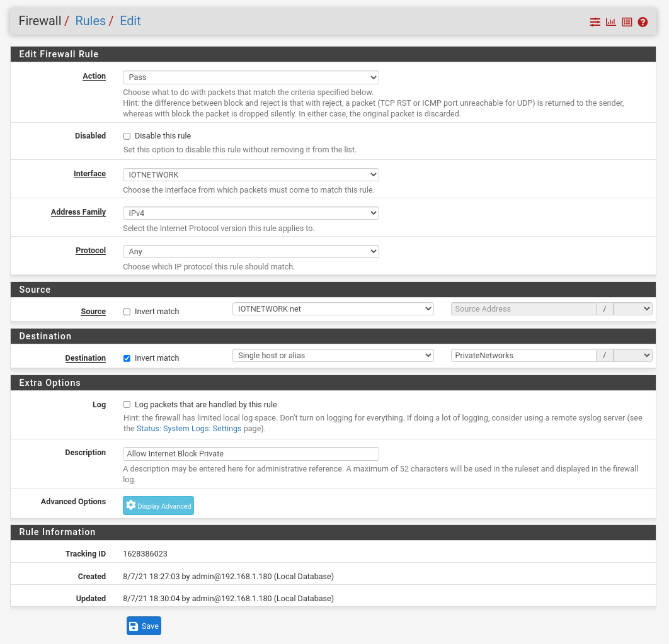View firewall logs via the list icon
669x644 pixels.
pos(626,21)
